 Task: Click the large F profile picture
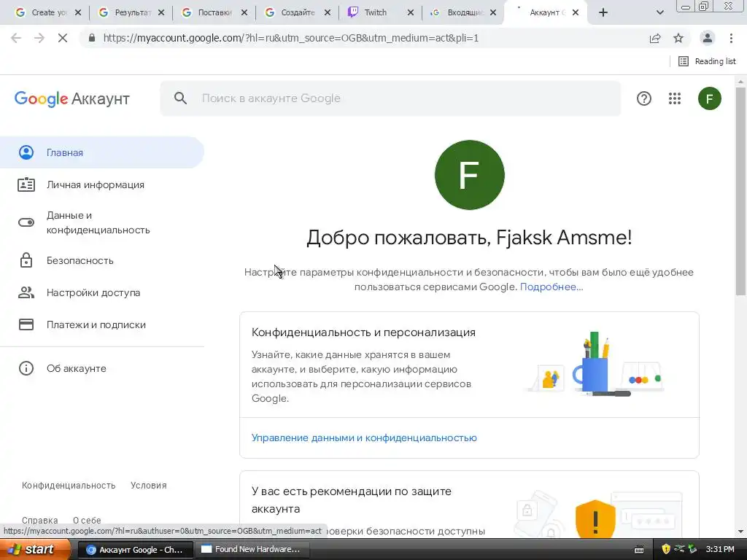tap(470, 175)
